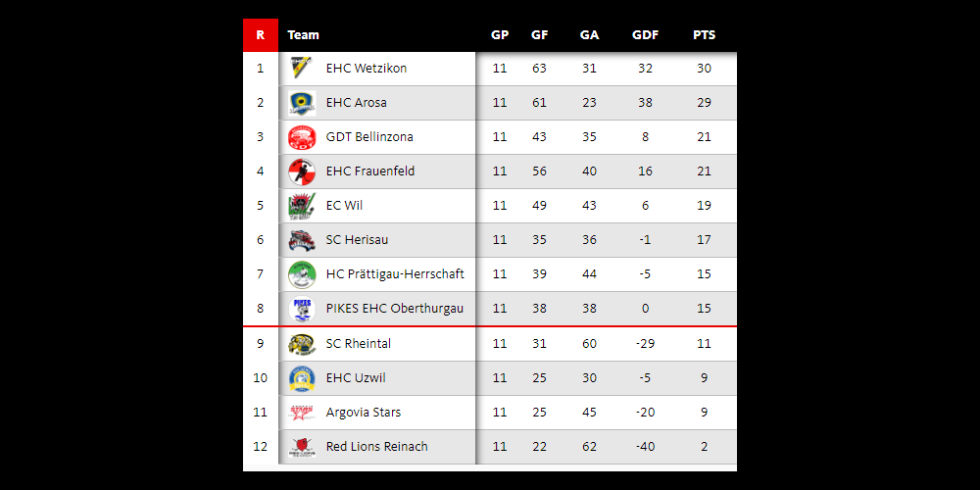Open the EHC Wetzikon team name
This screenshot has height=490, width=980.
(367, 69)
